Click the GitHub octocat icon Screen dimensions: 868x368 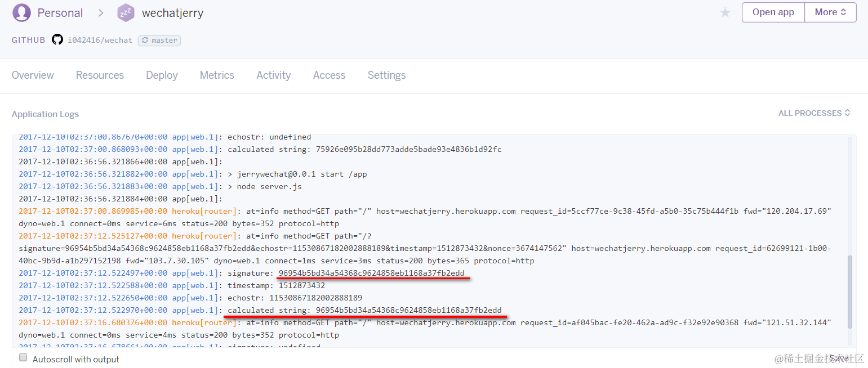point(57,40)
